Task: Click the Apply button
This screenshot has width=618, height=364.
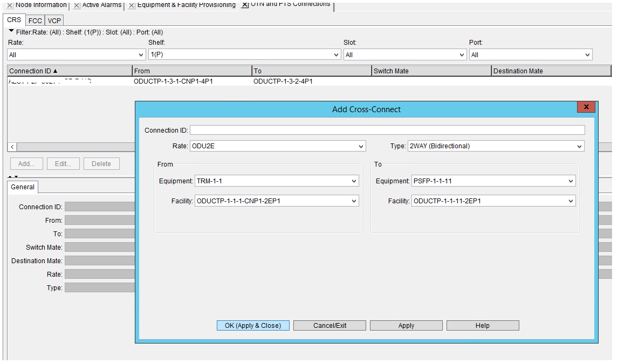Action: [406, 325]
